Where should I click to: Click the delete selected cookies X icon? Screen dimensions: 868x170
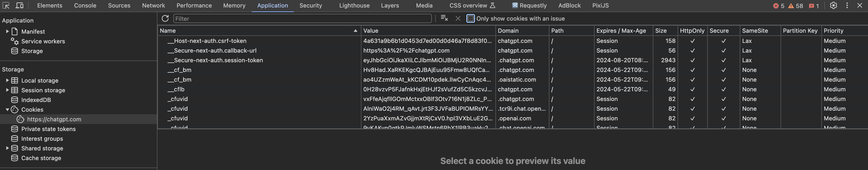click(x=458, y=18)
